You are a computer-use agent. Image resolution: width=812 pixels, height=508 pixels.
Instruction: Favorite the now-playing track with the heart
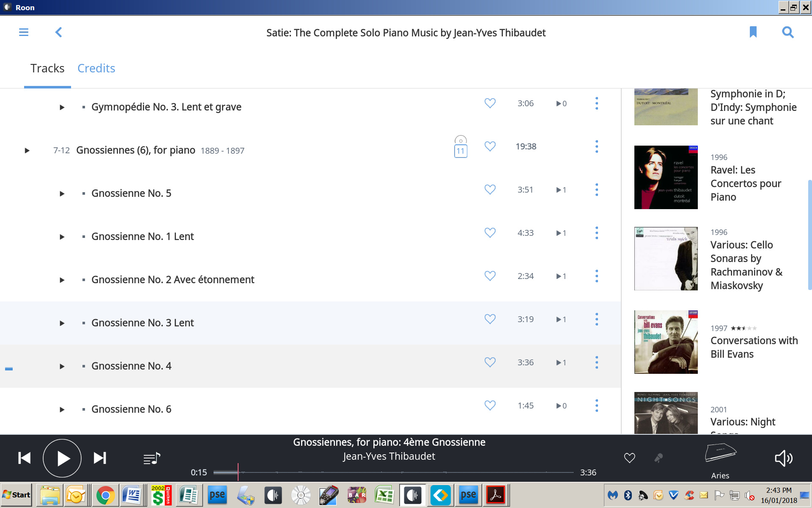[629, 458]
